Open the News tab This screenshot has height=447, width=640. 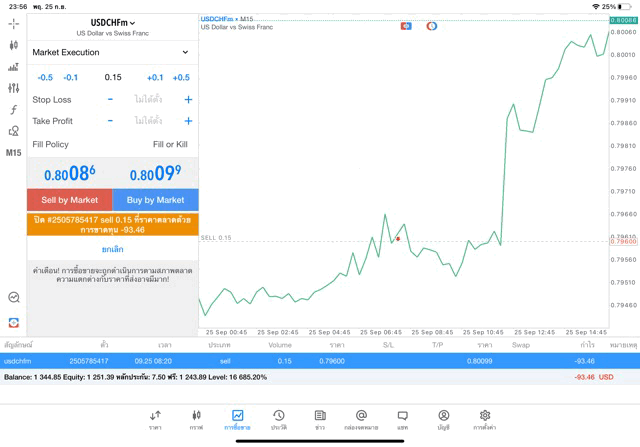point(320,419)
